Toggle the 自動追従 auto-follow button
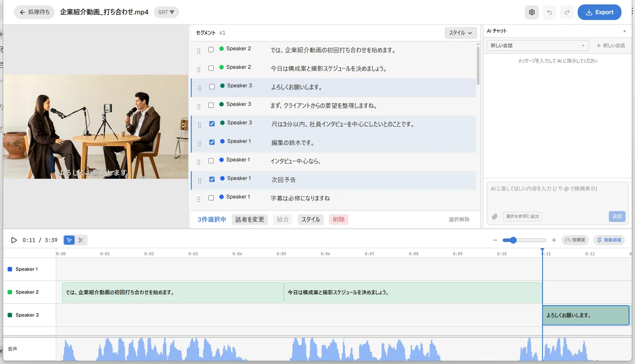 [609, 240]
